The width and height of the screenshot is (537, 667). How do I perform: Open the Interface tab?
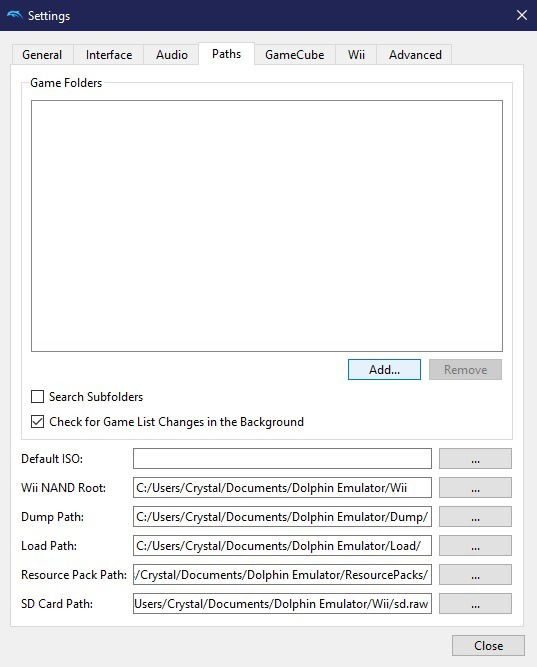109,55
